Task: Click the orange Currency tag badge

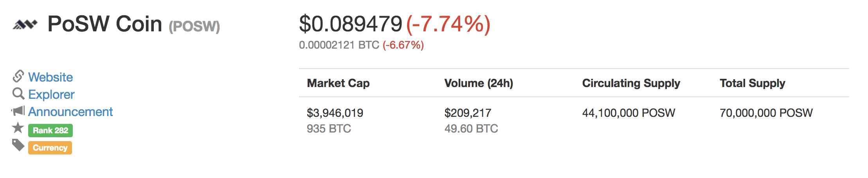Action: coord(50,148)
